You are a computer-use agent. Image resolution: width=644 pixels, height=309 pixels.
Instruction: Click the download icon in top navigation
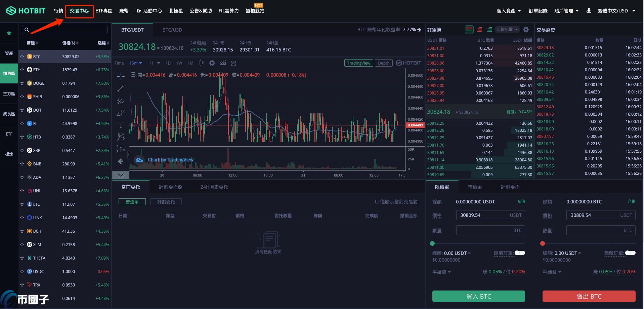pyautogui.click(x=589, y=11)
